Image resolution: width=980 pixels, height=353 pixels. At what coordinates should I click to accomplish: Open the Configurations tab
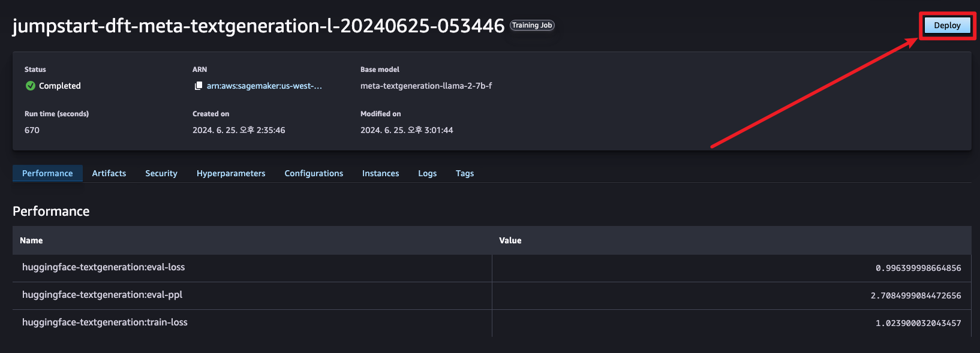(314, 173)
